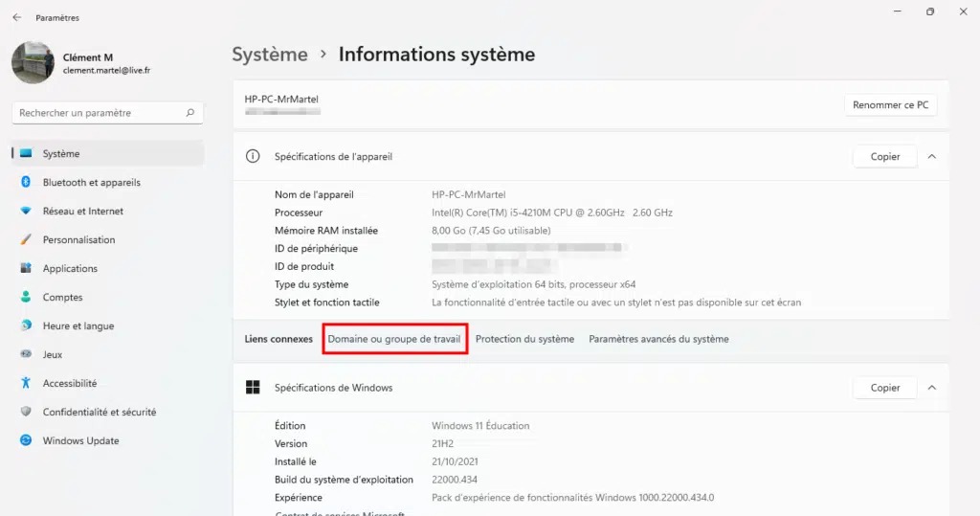Open Accessibilité settings
The width and height of the screenshot is (980, 516).
pyautogui.click(x=108, y=383)
